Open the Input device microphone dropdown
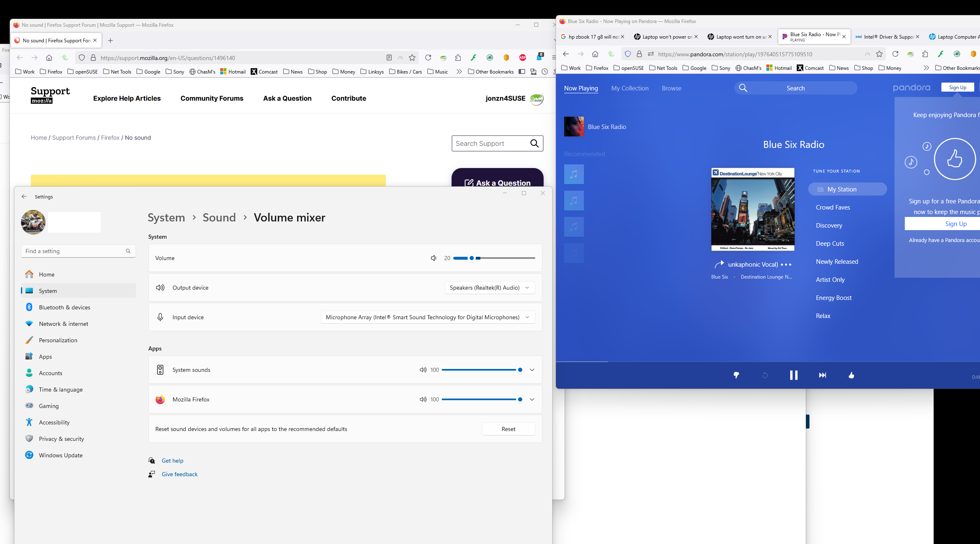 pos(428,317)
